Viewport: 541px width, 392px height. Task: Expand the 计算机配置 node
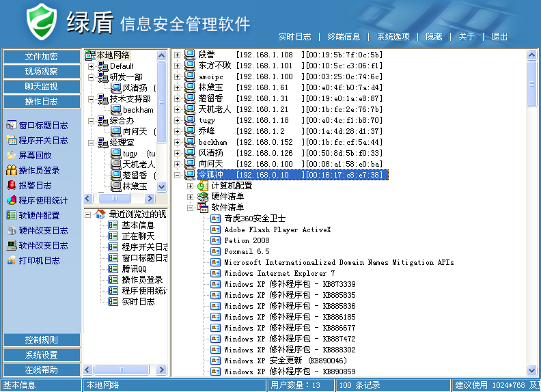coord(190,186)
